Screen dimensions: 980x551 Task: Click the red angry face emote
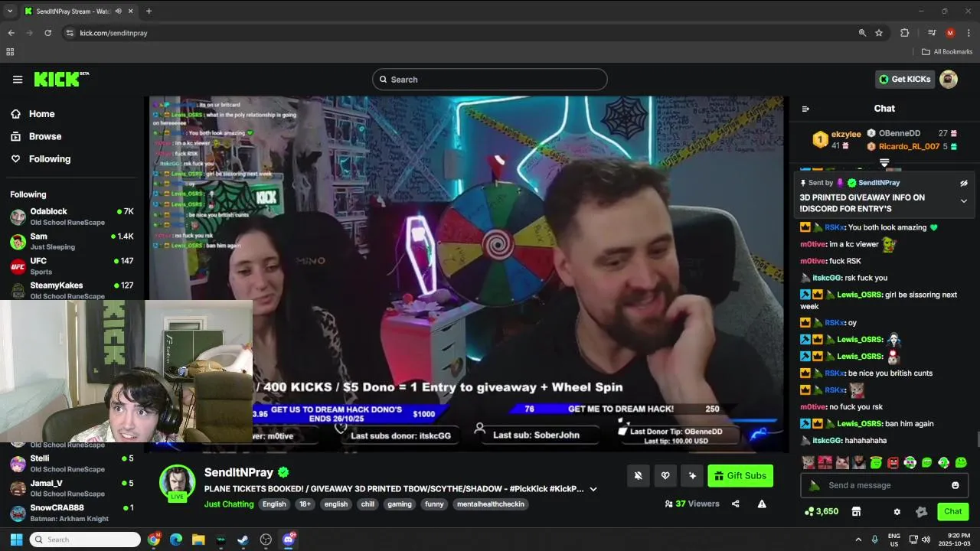893,462
